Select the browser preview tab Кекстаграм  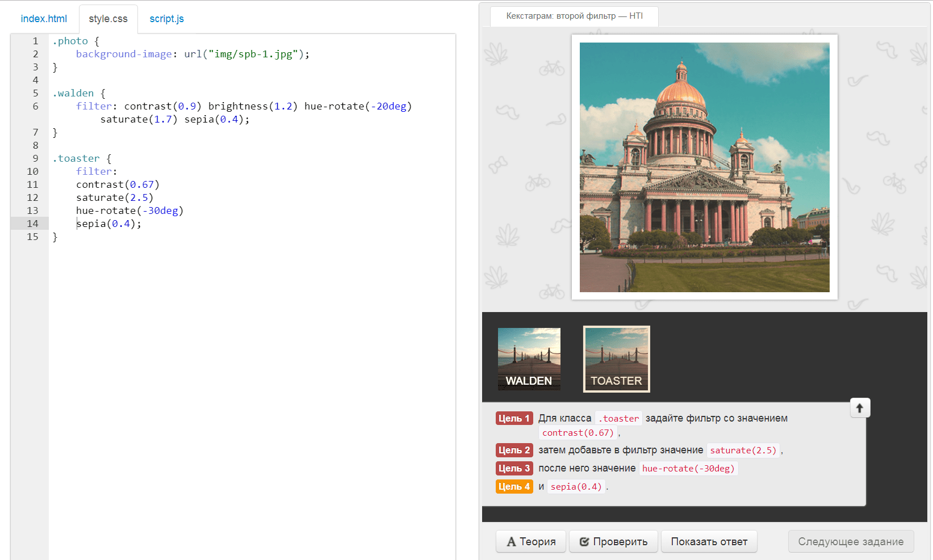pos(574,16)
